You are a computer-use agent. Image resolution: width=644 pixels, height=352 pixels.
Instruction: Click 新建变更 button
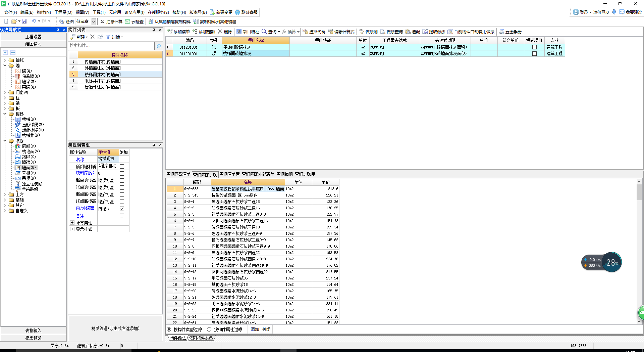point(221,12)
